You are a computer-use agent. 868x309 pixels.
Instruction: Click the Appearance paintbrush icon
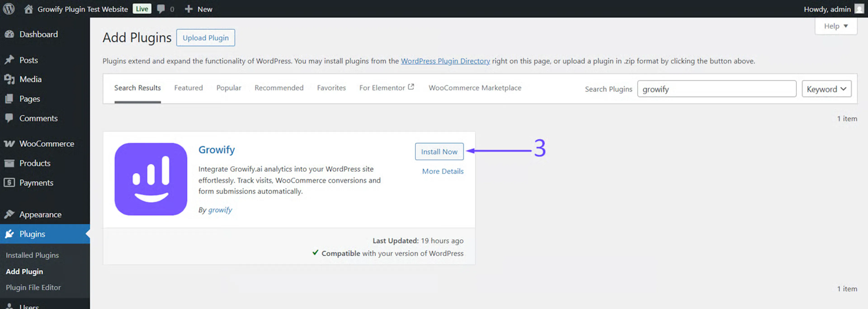click(x=9, y=214)
